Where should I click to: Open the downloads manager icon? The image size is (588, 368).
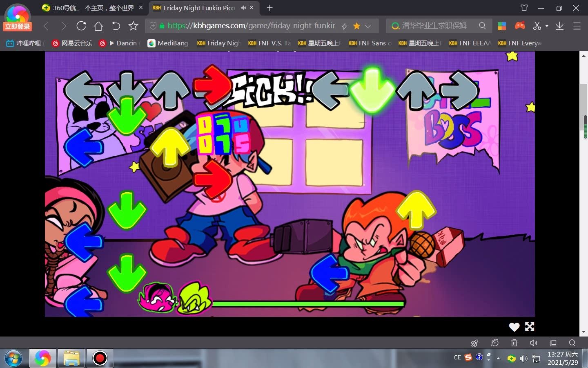559,26
